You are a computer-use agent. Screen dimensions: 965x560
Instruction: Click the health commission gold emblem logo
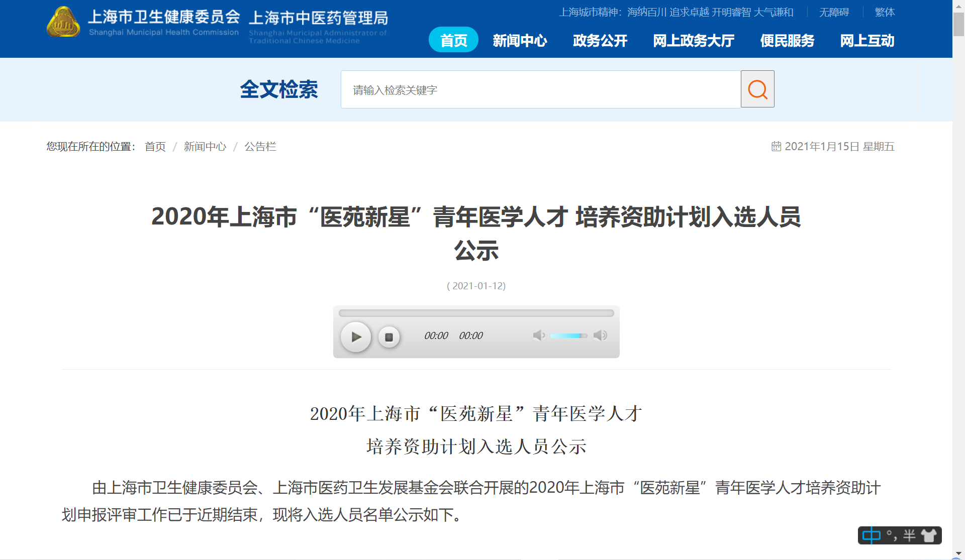63,23
